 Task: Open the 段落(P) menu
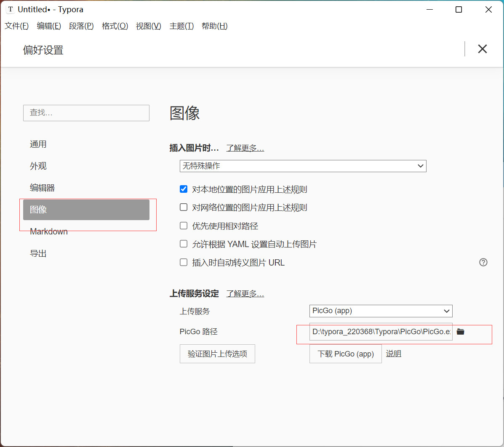tap(81, 26)
